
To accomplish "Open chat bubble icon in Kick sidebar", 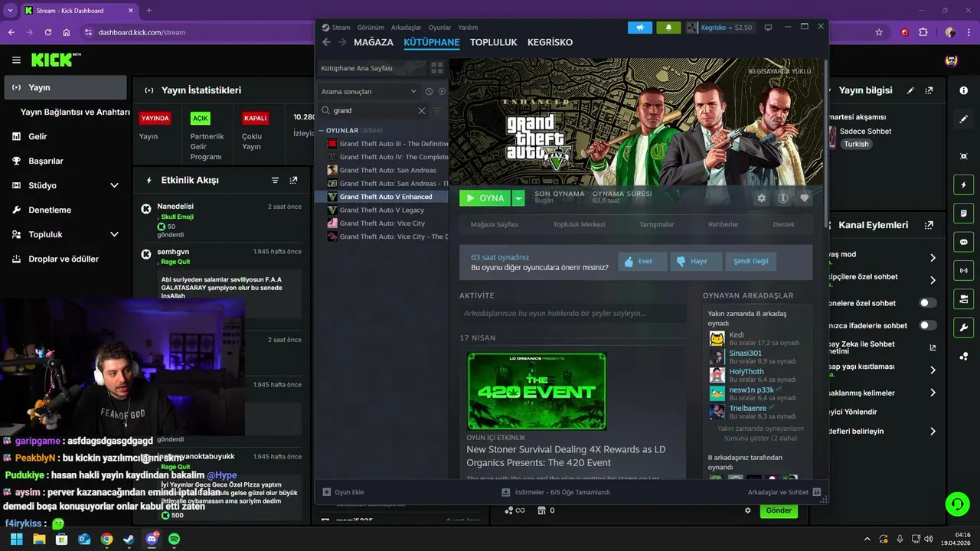I will [964, 242].
